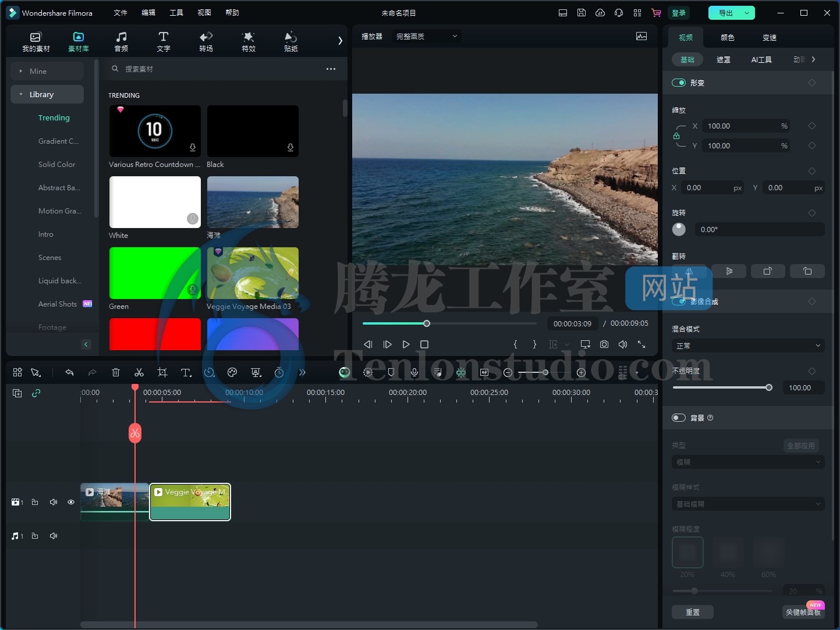Click the preview volume icon
The height and width of the screenshot is (630, 840).
pyautogui.click(x=623, y=344)
